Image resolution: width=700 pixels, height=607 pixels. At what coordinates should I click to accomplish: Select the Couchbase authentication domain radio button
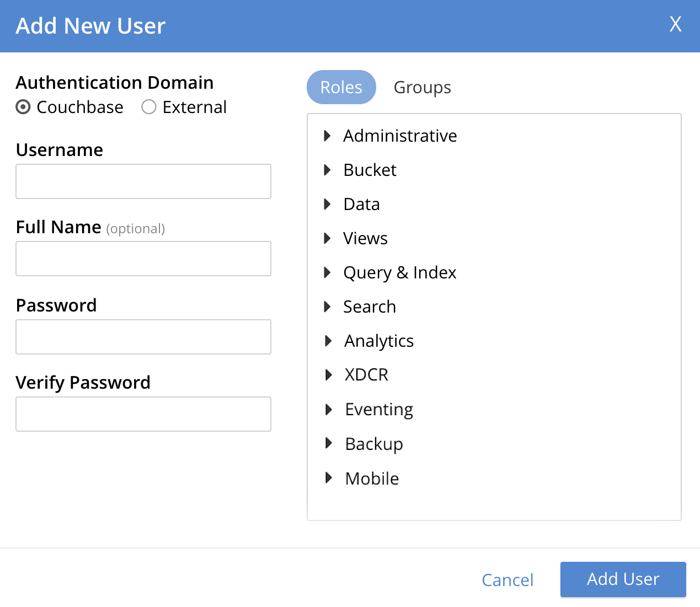point(23,107)
